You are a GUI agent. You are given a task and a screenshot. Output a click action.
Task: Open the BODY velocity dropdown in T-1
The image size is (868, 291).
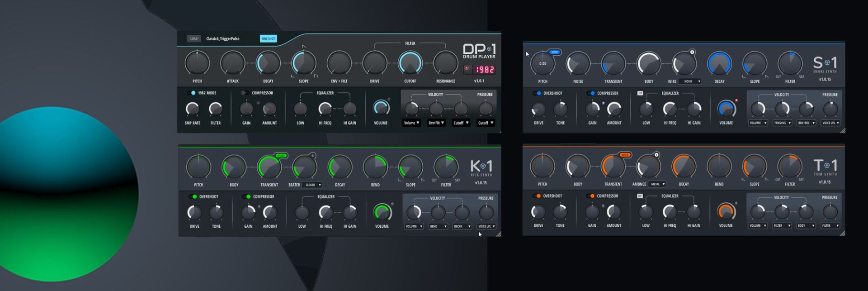point(806,225)
